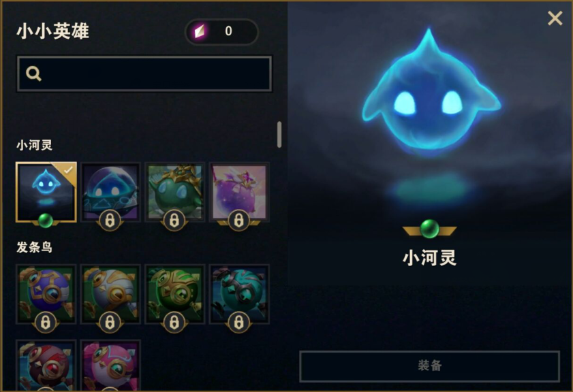Screen dimensions: 573x392
Task: Choose the locked glass-dome River Sprite skin
Action: pyautogui.click(x=110, y=192)
